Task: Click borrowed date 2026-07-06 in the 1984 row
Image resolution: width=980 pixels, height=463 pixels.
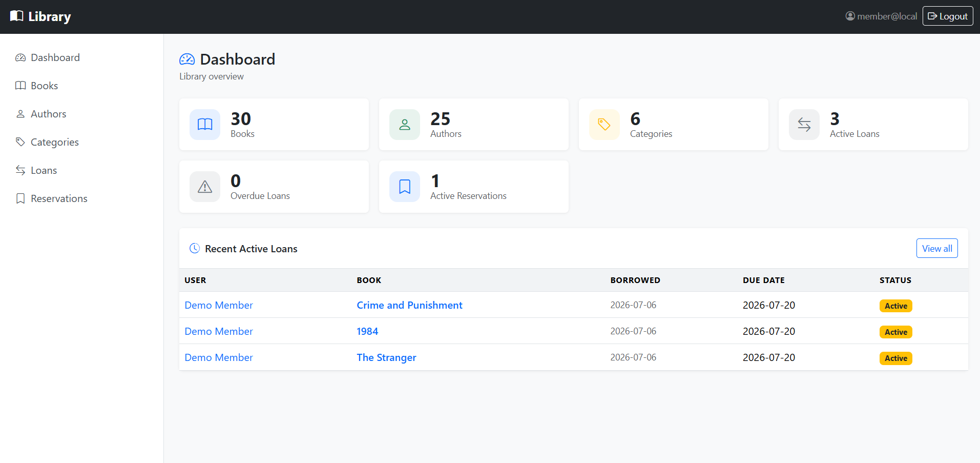Action: (x=633, y=331)
